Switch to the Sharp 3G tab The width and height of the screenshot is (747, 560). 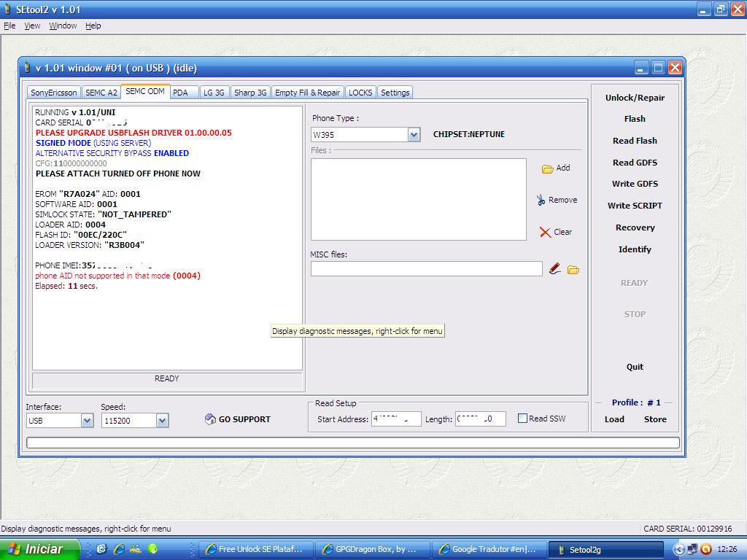[x=250, y=93]
